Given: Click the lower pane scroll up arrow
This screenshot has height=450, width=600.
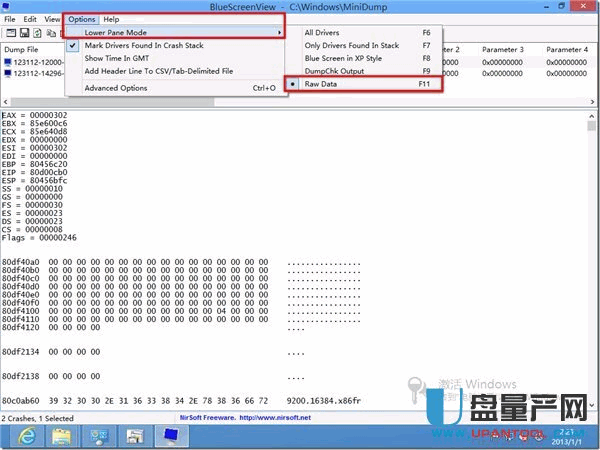Looking at the screenshot, I should [592, 116].
